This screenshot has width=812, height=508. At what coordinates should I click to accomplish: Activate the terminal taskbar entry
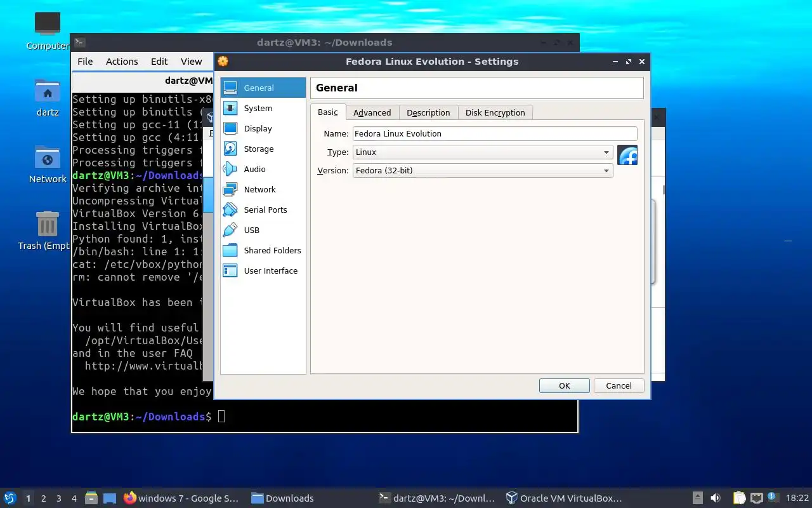436,498
